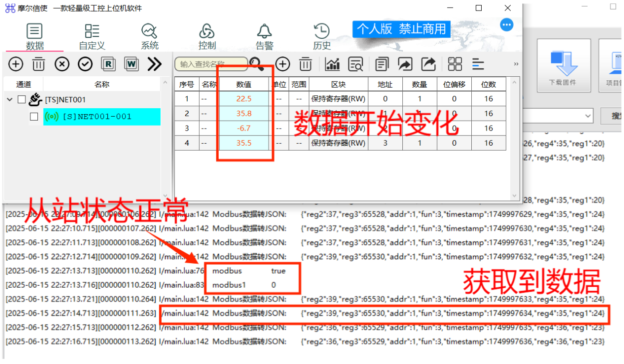Open the data query icon
This screenshot has width=624, height=364.
pos(355,64)
